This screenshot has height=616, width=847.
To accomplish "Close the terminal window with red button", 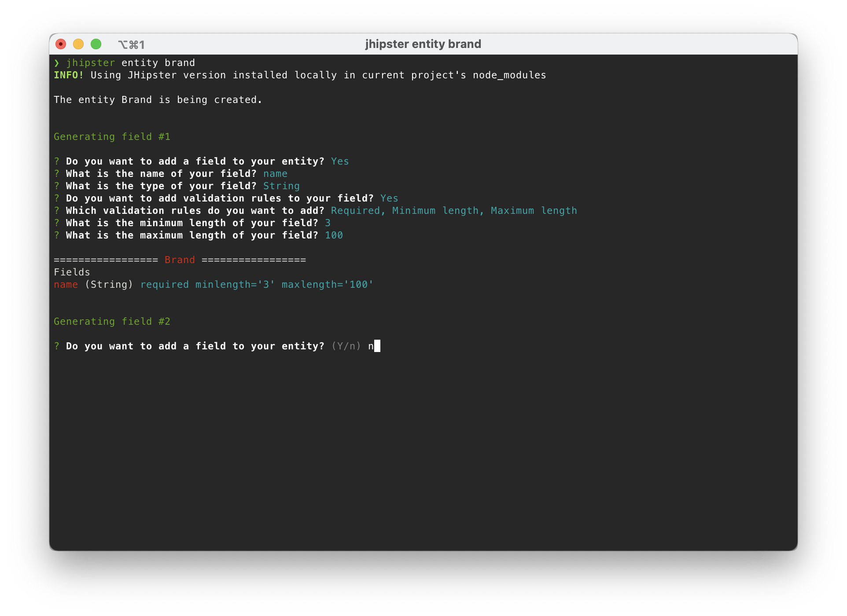I will pos(61,44).
